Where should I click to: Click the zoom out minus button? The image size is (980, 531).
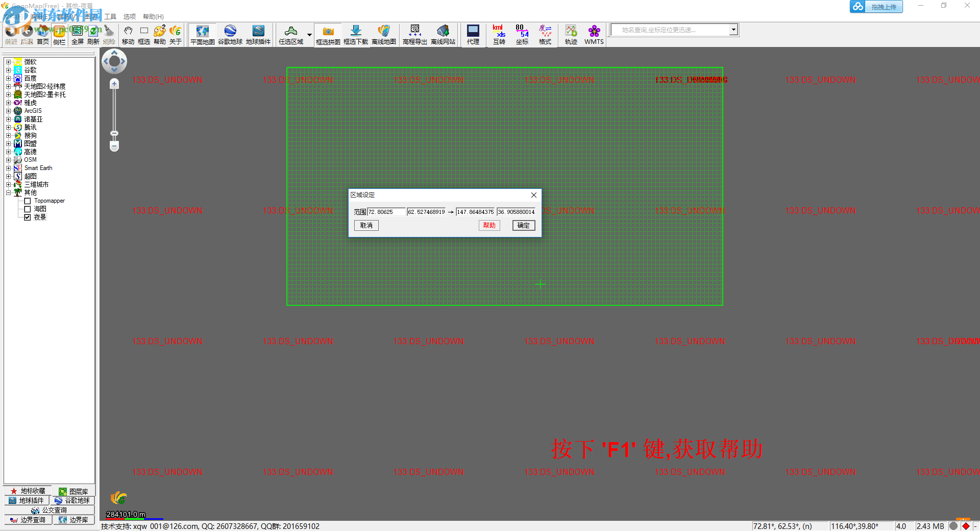coord(114,146)
